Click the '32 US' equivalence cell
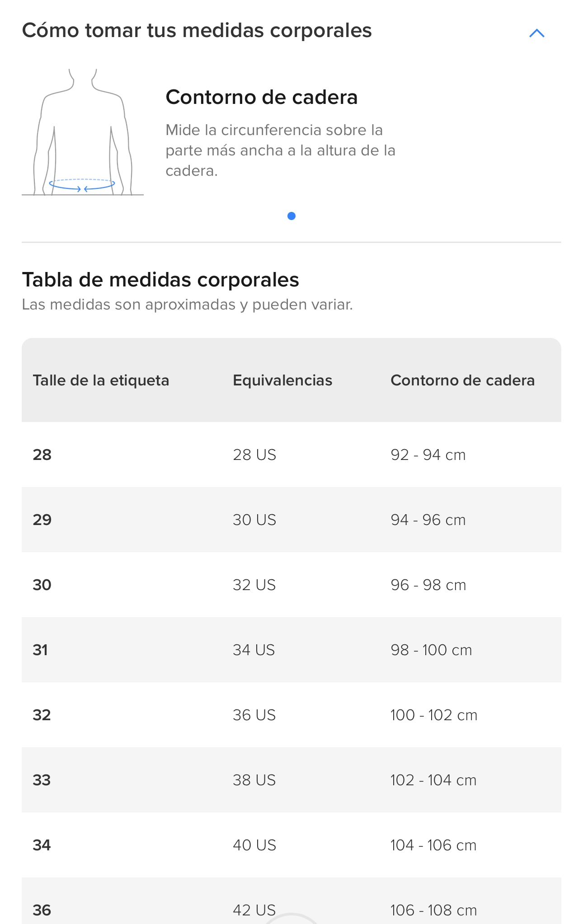The height and width of the screenshot is (924, 583). (254, 585)
